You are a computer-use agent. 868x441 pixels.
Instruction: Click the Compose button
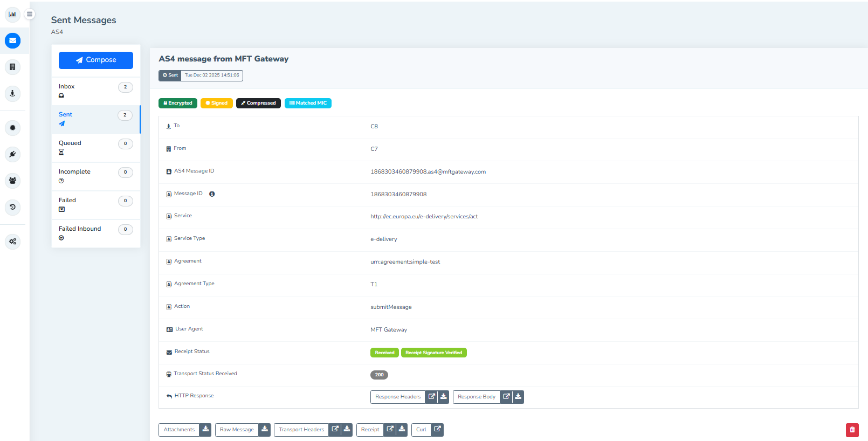[x=96, y=60]
